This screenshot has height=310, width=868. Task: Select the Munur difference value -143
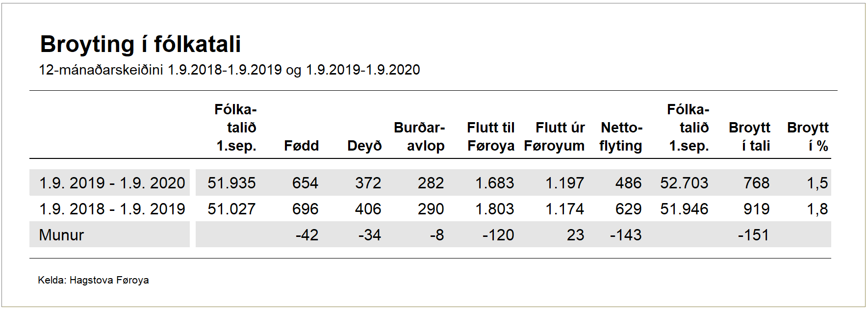pyautogui.click(x=625, y=235)
